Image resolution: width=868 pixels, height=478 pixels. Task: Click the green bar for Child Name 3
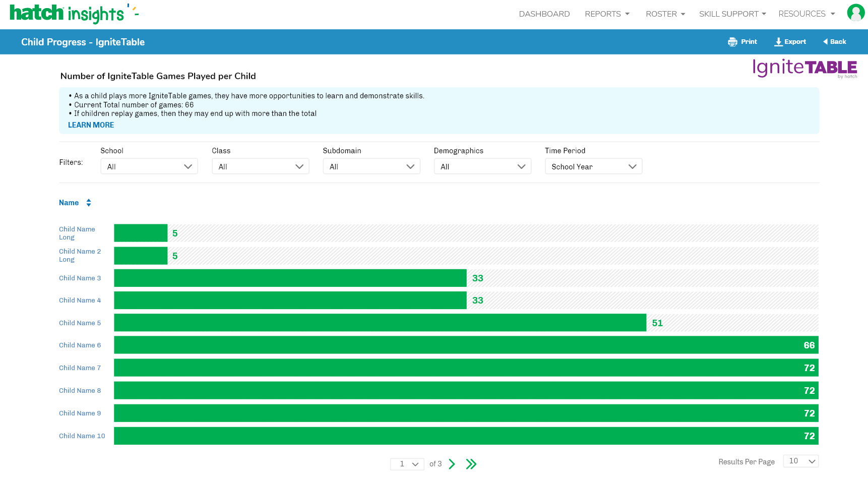tap(290, 278)
